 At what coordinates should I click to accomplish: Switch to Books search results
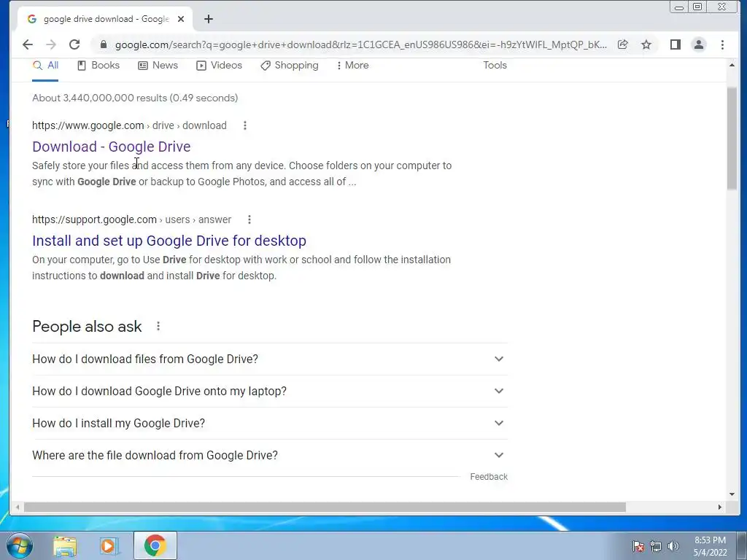click(x=98, y=65)
